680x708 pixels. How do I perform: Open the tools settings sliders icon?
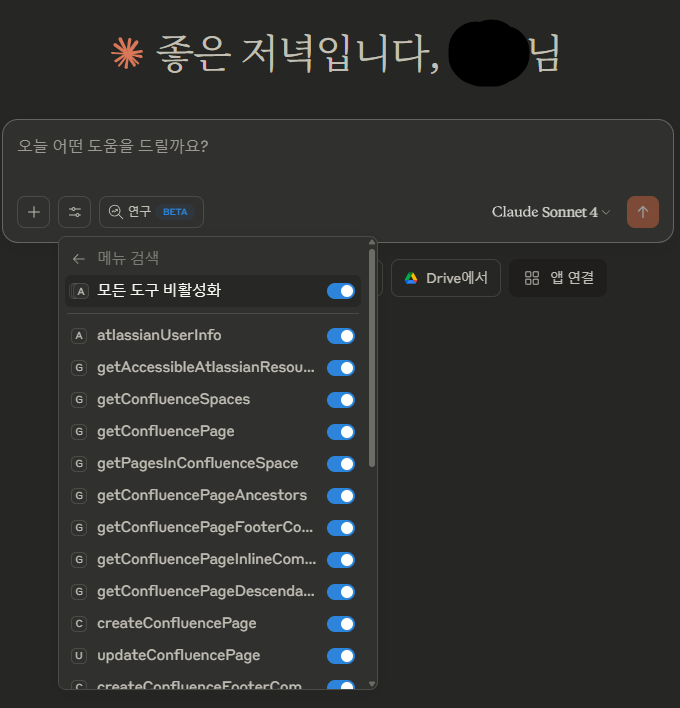pos(75,212)
